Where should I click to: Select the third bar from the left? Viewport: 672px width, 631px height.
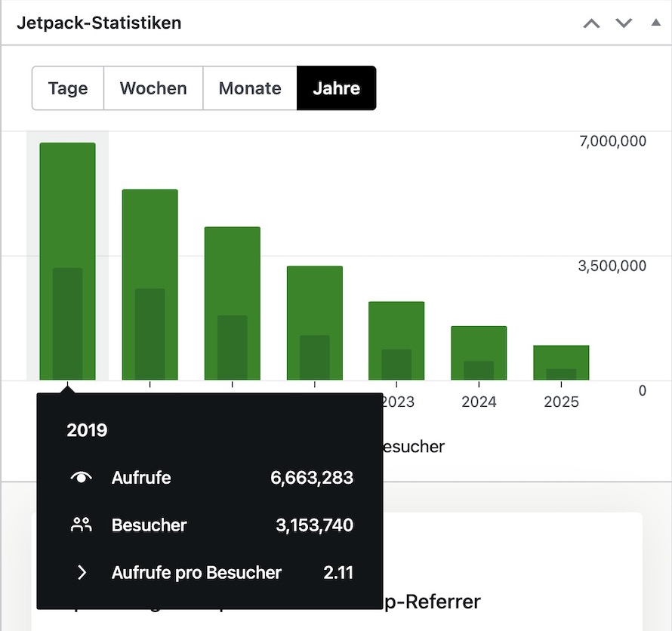click(x=233, y=303)
